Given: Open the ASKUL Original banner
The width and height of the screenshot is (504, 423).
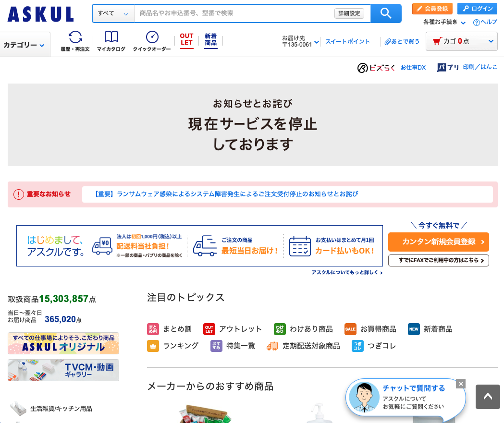Looking at the screenshot, I should coord(63,343).
